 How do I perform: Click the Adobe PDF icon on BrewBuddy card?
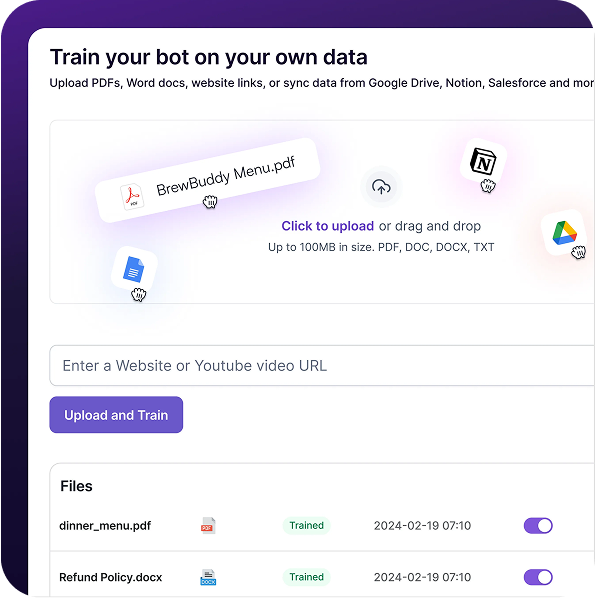(x=132, y=197)
